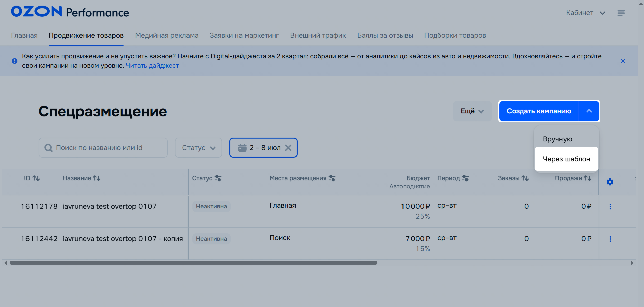
Task: Switch to the Медийная реклама tab
Action: 166,35
